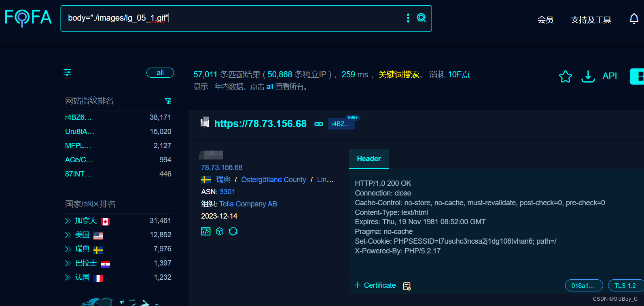This screenshot has height=306, width=644.
Task: Open the https://78.73.156.68 result link
Action: pyautogui.click(x=261, y=123)
